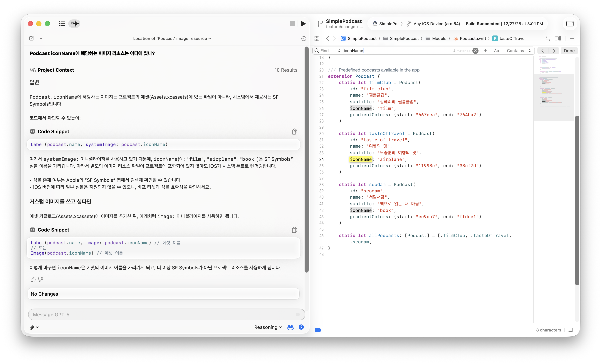
Task: Toggle project context binoculars icon
Action: click(x=290, y=327)
